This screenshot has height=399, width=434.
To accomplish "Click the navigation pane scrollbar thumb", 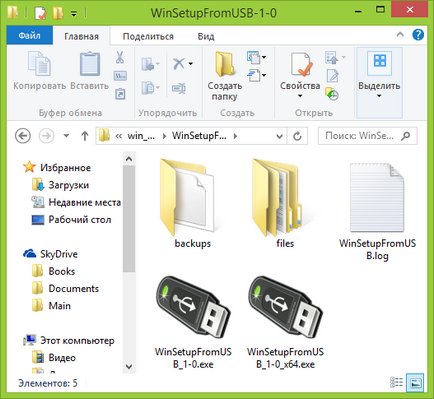I will tap(129, 219).
